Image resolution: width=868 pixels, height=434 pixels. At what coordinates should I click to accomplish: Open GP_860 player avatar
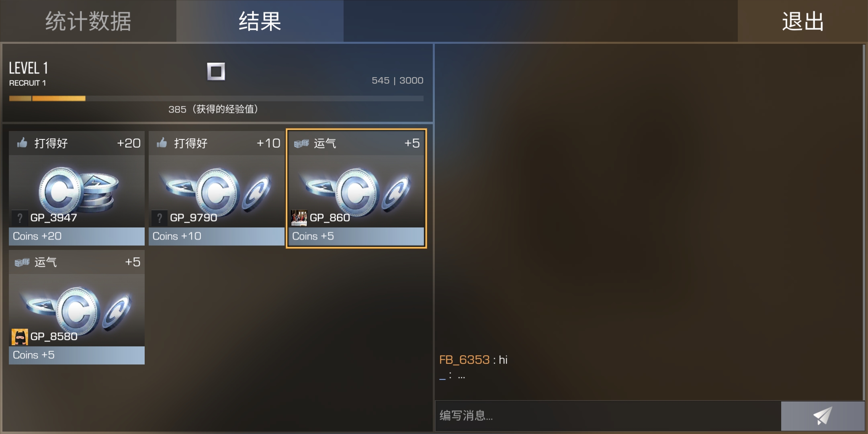point(299,218)
